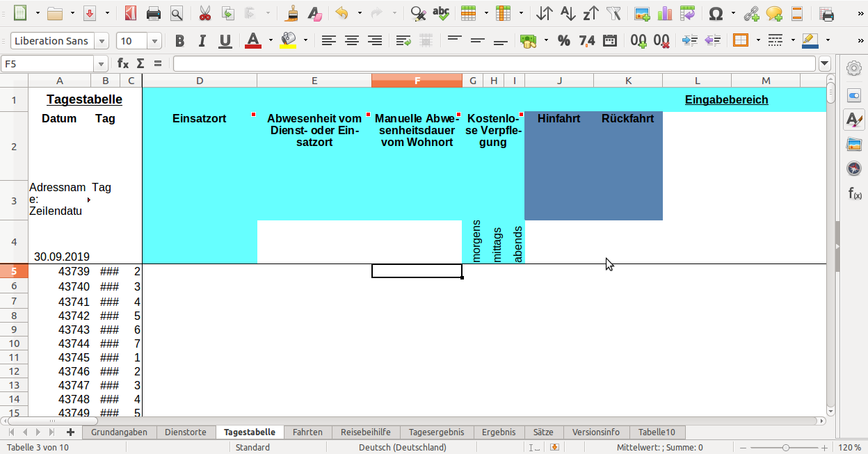Switch to the Tagesergebnis sheet tab
Viewport: 868px width, 454px height.
[436, 432]
